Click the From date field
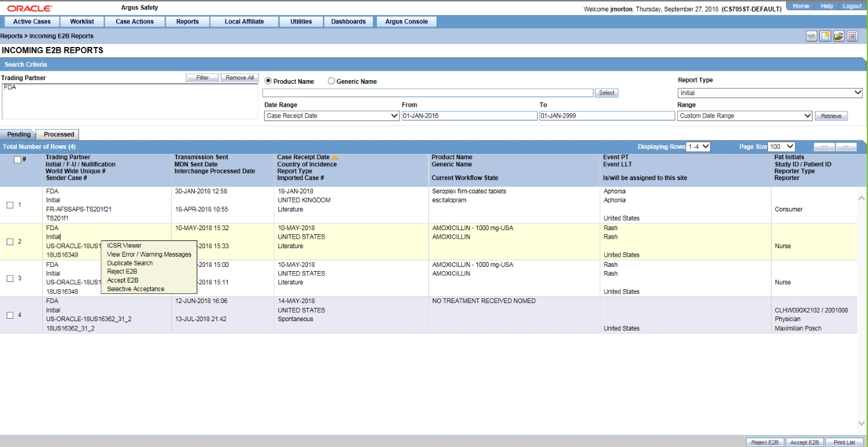This screenshot has height=447, width=868. [469, 116]
